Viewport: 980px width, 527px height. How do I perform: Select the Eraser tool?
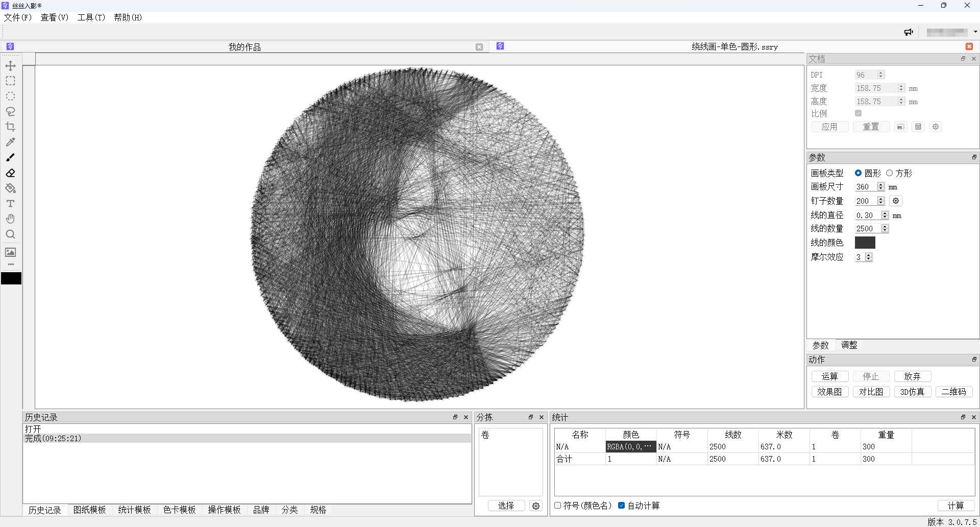click(10, 173)
